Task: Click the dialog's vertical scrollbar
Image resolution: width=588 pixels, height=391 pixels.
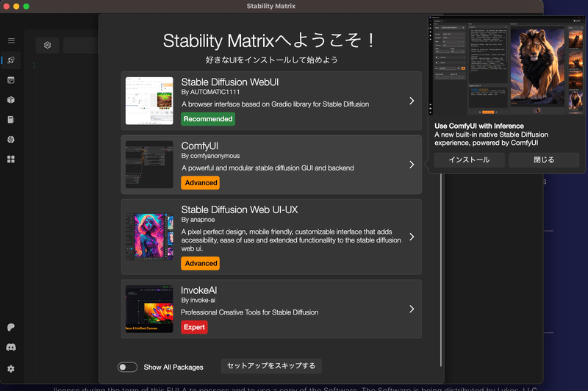Action: (441, 270)
